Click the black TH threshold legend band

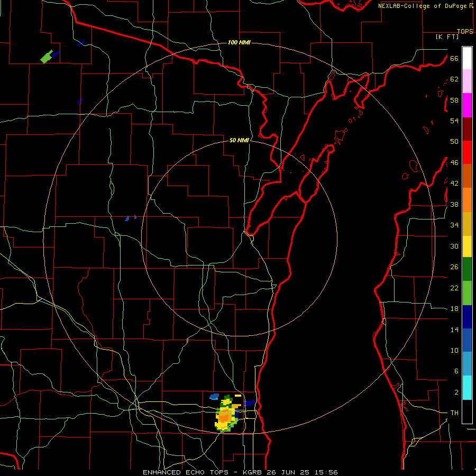467,411
